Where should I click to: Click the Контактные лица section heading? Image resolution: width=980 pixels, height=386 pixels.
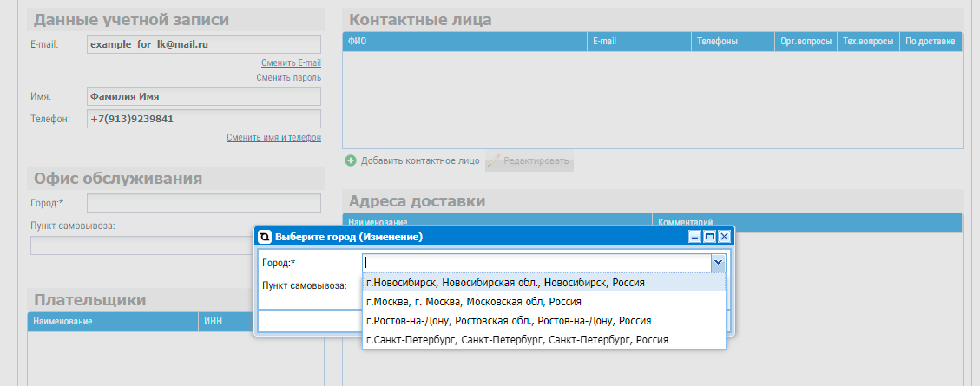coord(420,20)
